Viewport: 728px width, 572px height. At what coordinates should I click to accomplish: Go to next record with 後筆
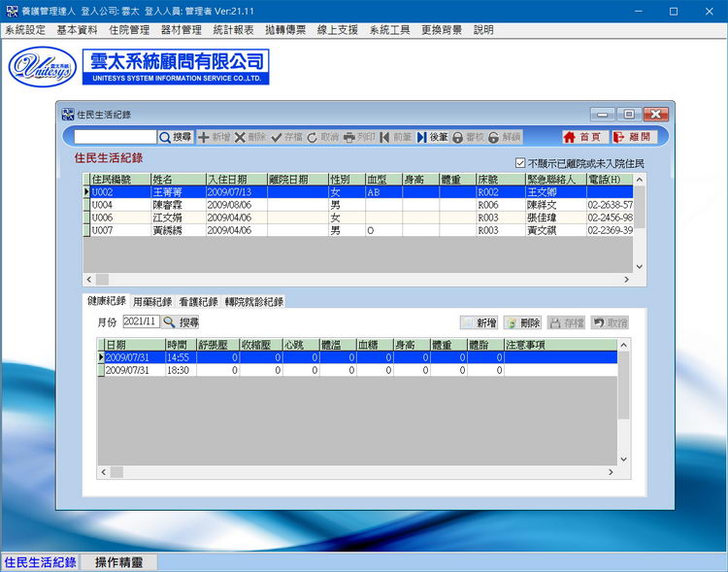click(x=433, y=138)
